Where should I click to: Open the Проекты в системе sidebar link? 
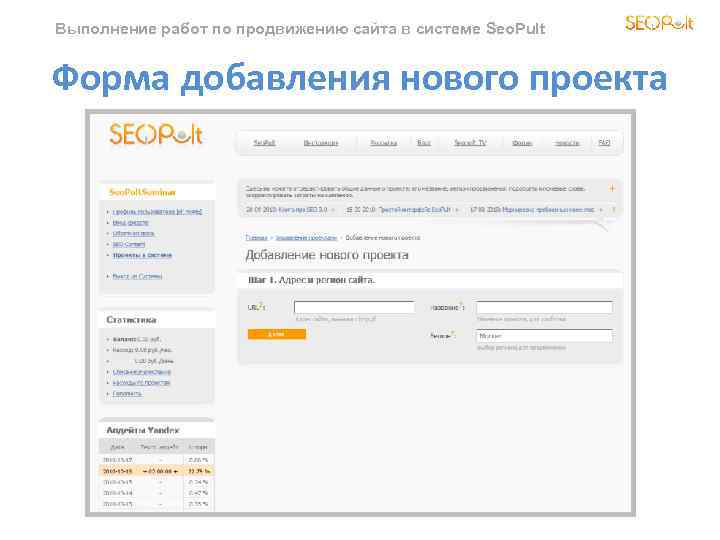click(142, 255)
